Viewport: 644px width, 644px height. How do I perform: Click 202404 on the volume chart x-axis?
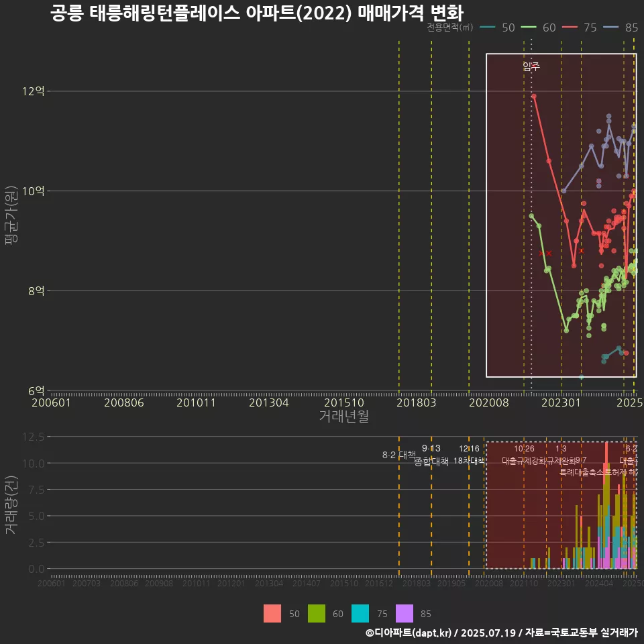pos(599,583)
